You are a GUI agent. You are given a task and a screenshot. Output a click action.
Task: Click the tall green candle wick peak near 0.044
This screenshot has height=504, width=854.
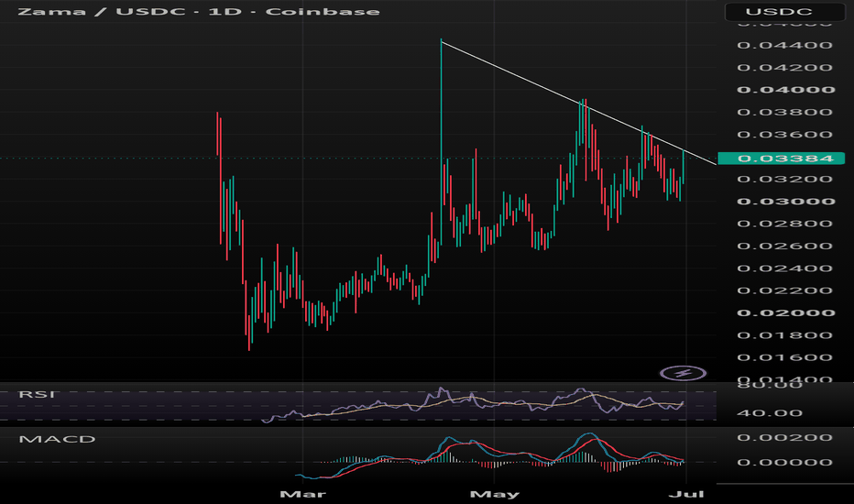point(441,41)
